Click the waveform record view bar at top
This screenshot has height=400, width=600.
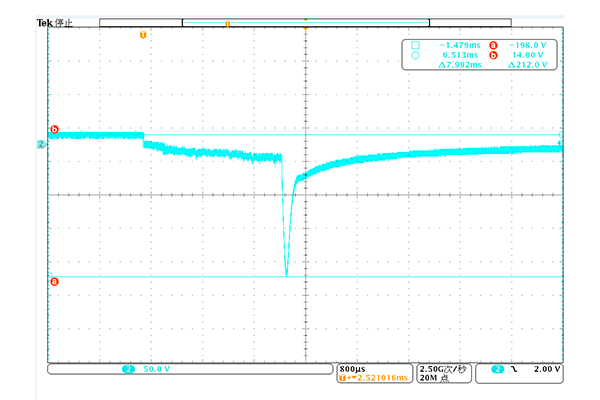[x=305, y=21]
